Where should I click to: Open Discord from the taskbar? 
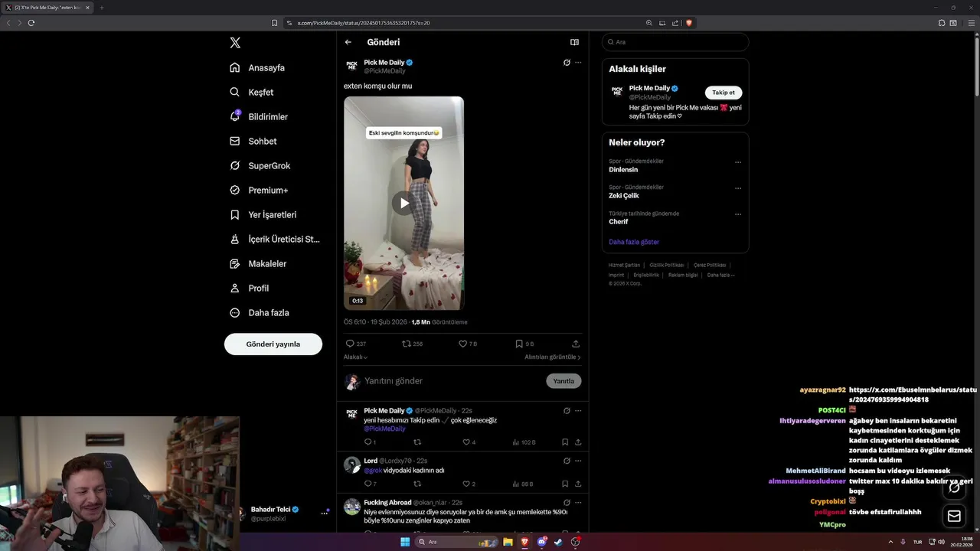click(x=541, y=542)
